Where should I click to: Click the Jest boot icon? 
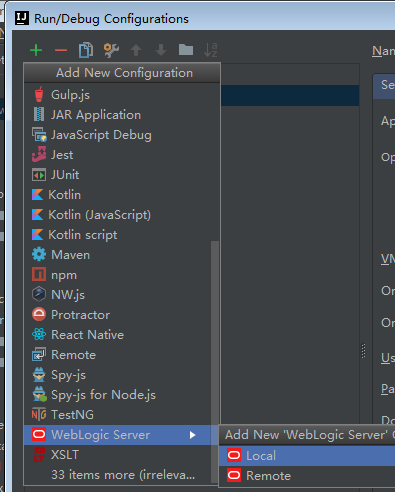point(39,154)
